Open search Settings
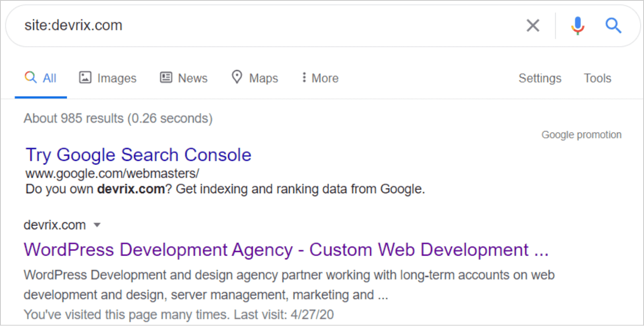 (x=540, y=78)
